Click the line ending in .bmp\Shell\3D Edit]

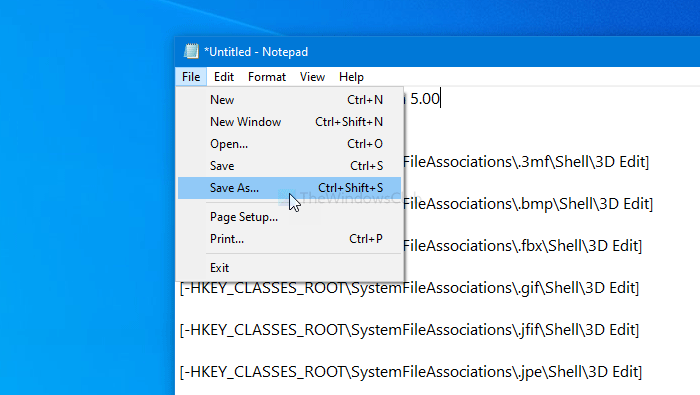click(x=528, y=204)
